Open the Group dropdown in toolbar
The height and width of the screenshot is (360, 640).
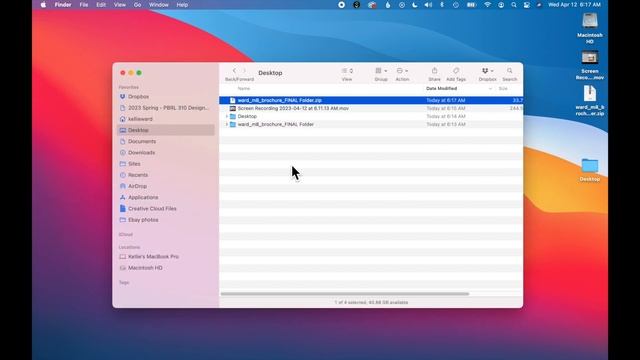(381, 71)
